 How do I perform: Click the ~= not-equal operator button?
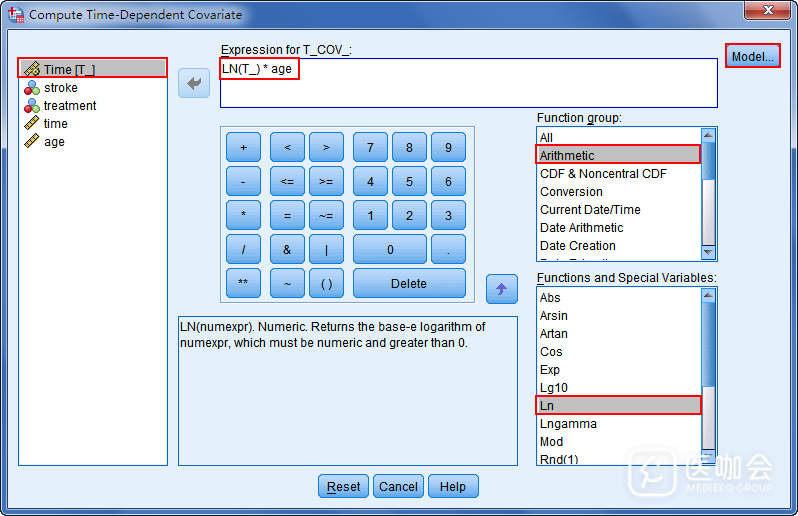tap(326, 215)
